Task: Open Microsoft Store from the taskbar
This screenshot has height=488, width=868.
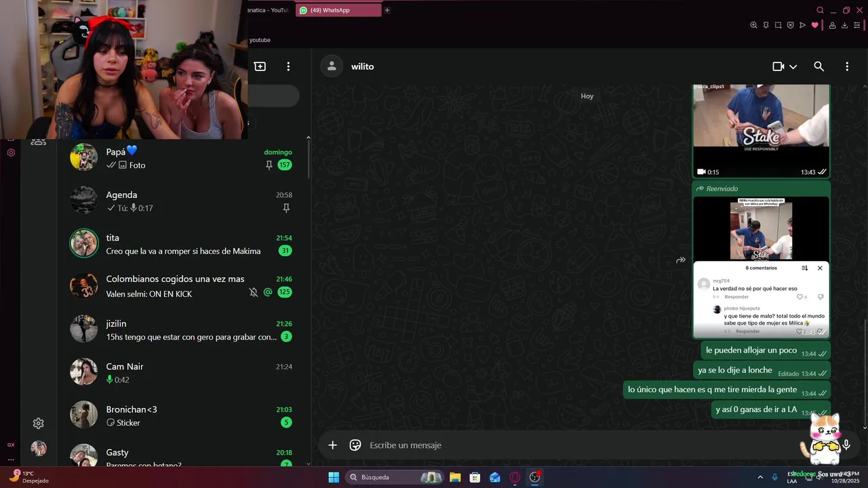Action: (475, 477)
